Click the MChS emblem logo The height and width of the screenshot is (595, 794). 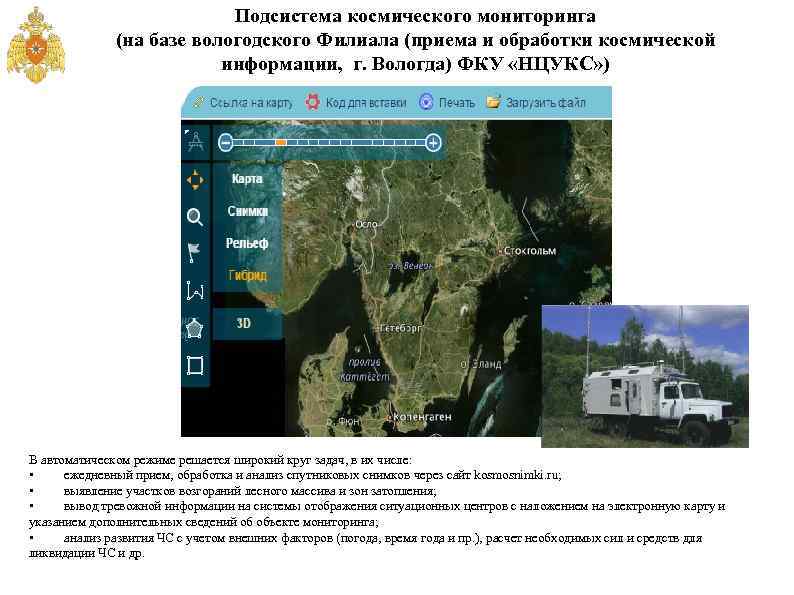[x=35, y=45]
